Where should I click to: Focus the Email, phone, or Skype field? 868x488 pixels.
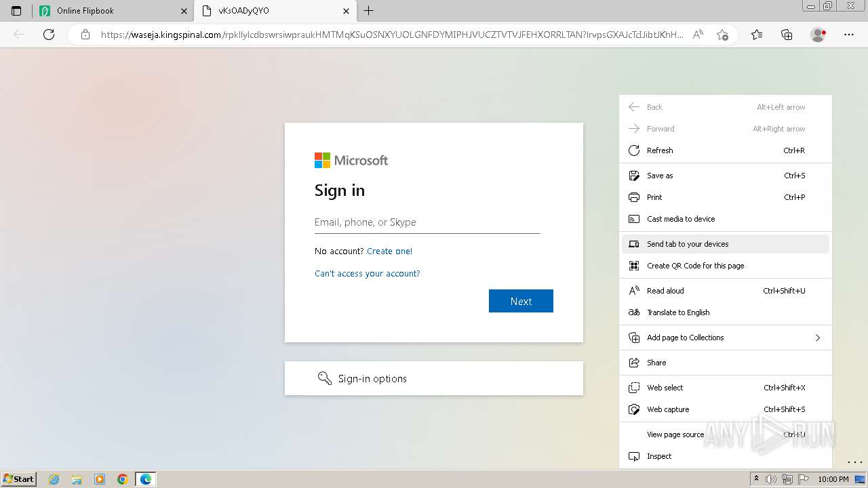[427, 222]
